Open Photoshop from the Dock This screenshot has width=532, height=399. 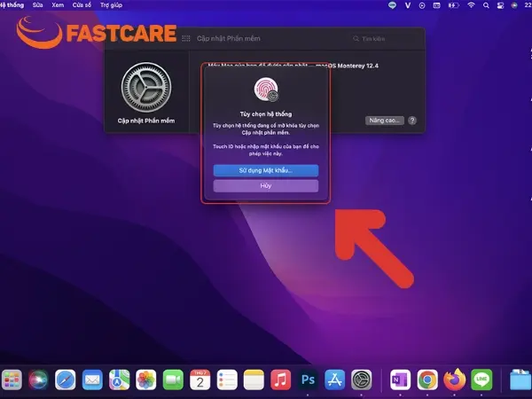(x=308, y=379)
